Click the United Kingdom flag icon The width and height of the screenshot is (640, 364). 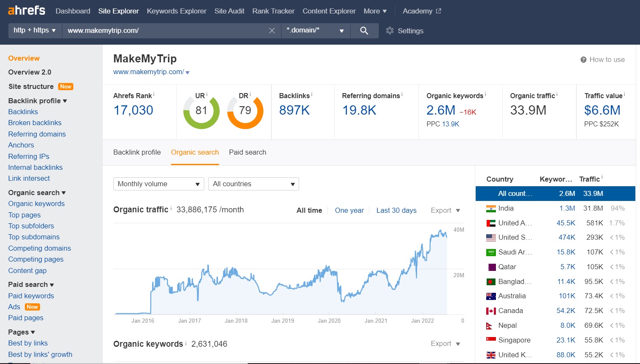(x=491, y=355)
